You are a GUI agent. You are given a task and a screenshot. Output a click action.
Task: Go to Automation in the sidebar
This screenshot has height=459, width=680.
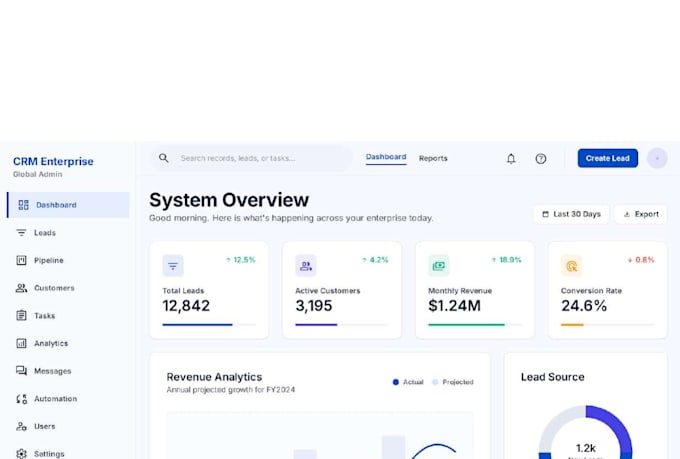68,398
